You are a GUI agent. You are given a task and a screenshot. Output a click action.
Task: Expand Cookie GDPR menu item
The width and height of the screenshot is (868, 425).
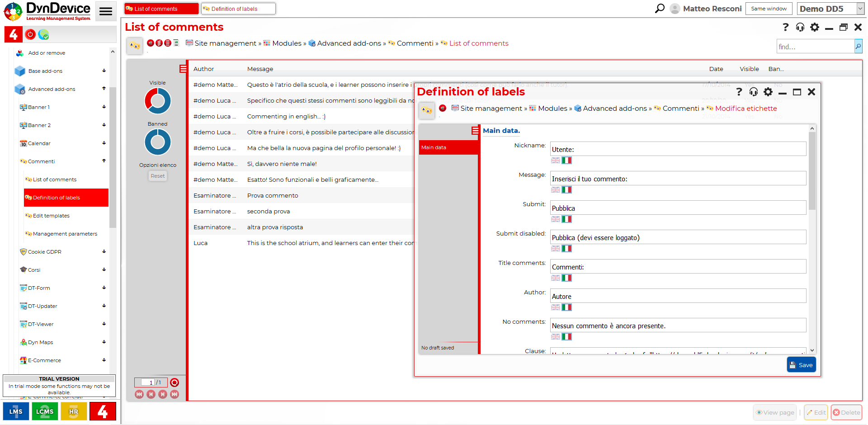coord(104,251)
